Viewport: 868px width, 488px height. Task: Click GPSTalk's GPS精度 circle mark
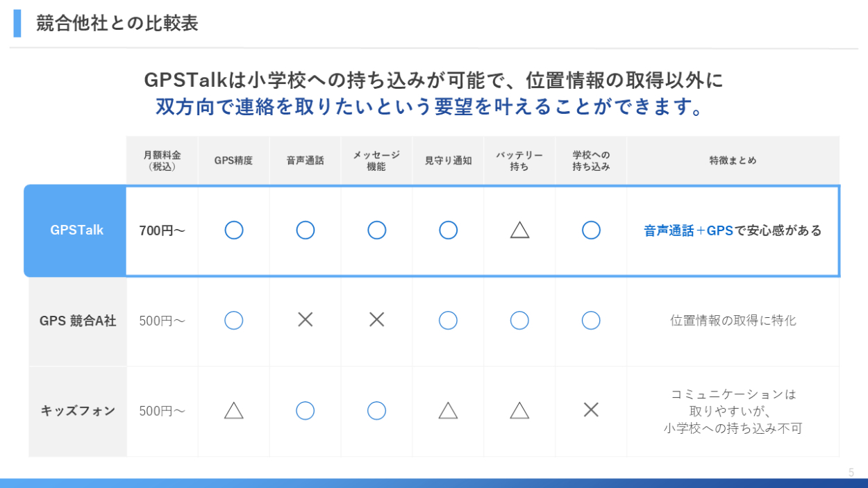tap(234, 230)
